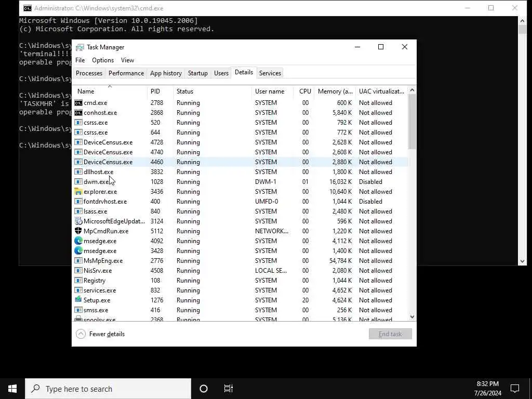Image resolution: width=532 pixels, height=399 pixels.
Task: Click the Edge icon for msedge.exe PID 4092
Action: click(x=78, y=241)
